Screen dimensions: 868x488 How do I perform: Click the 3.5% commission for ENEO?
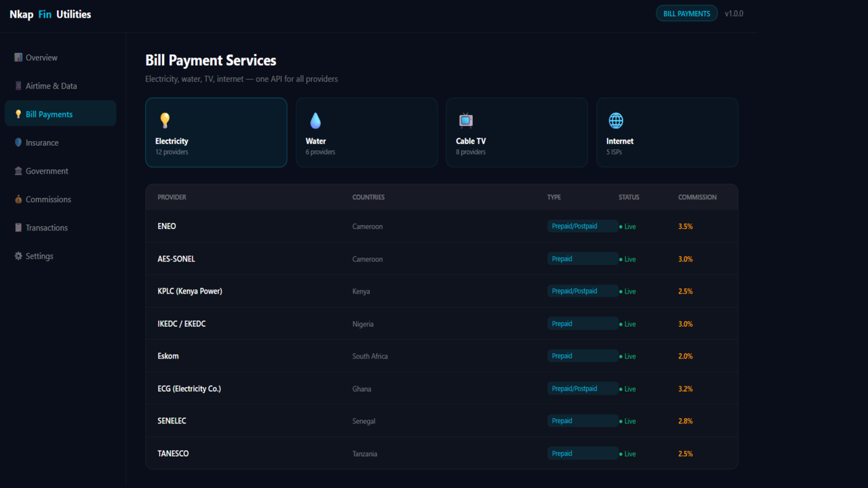pos(686,226)
